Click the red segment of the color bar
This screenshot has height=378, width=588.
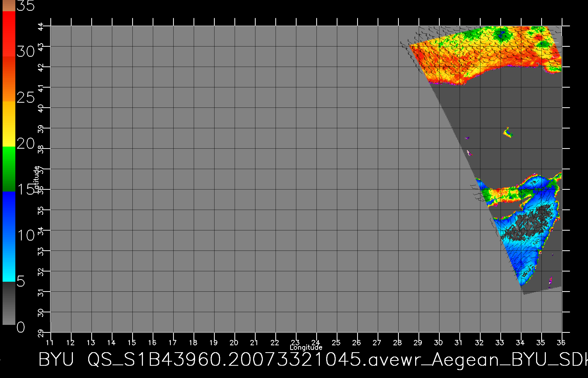(x=9, y=34)
